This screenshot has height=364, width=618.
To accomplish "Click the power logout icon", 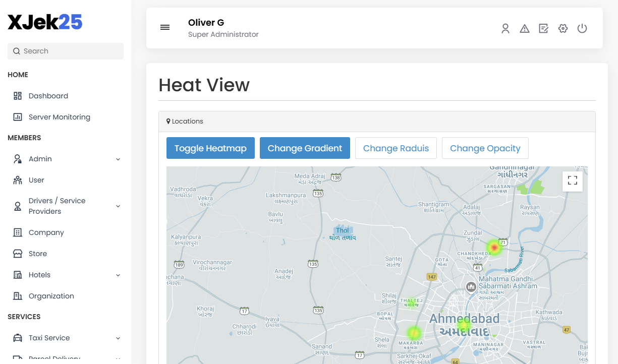I will (x=582, y=29).
